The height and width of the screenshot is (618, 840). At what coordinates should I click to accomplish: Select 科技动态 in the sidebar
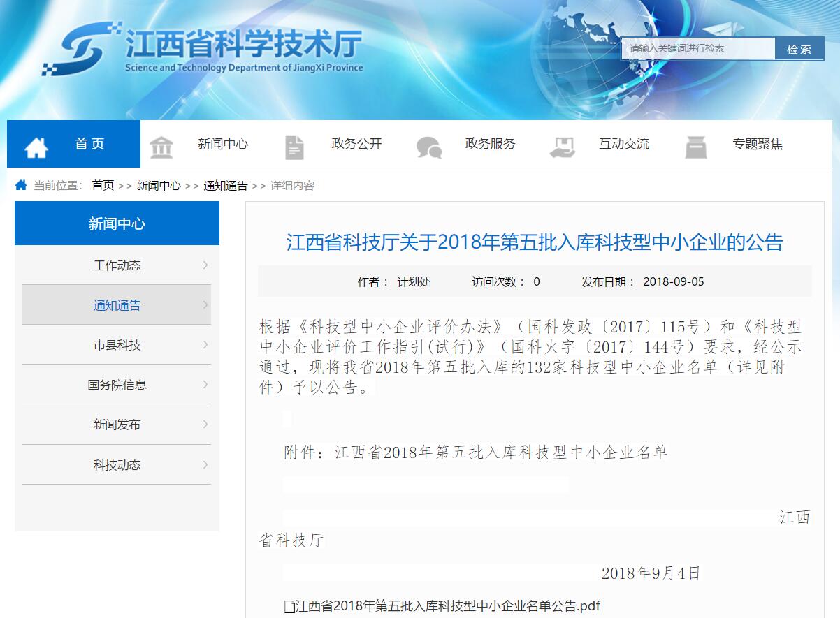[117, 464]
